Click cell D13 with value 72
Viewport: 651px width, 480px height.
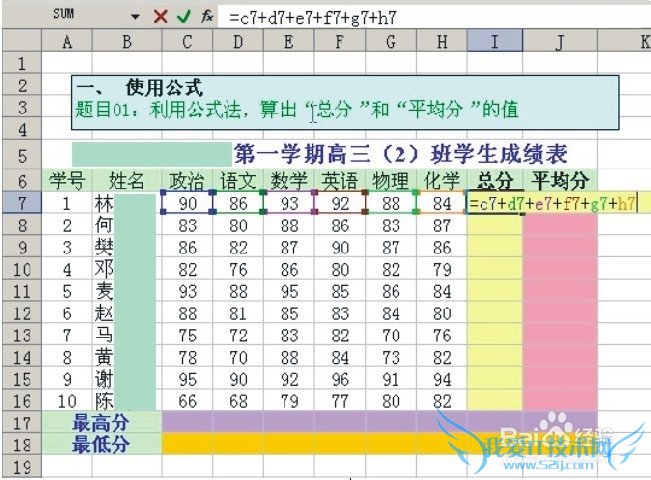(x=238, y=335)
